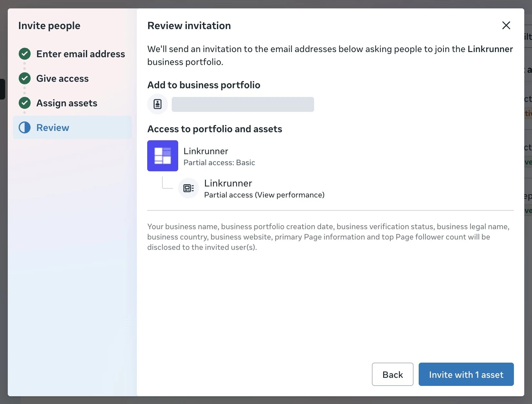
Task: Click 'Partial access: Basic' text
Action: tap(219, 163)
